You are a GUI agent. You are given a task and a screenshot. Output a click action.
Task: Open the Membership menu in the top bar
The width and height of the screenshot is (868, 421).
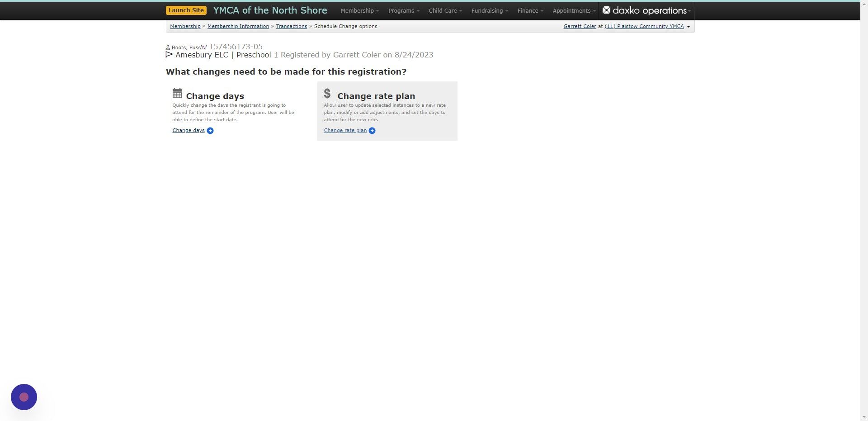tap(359, 10)
